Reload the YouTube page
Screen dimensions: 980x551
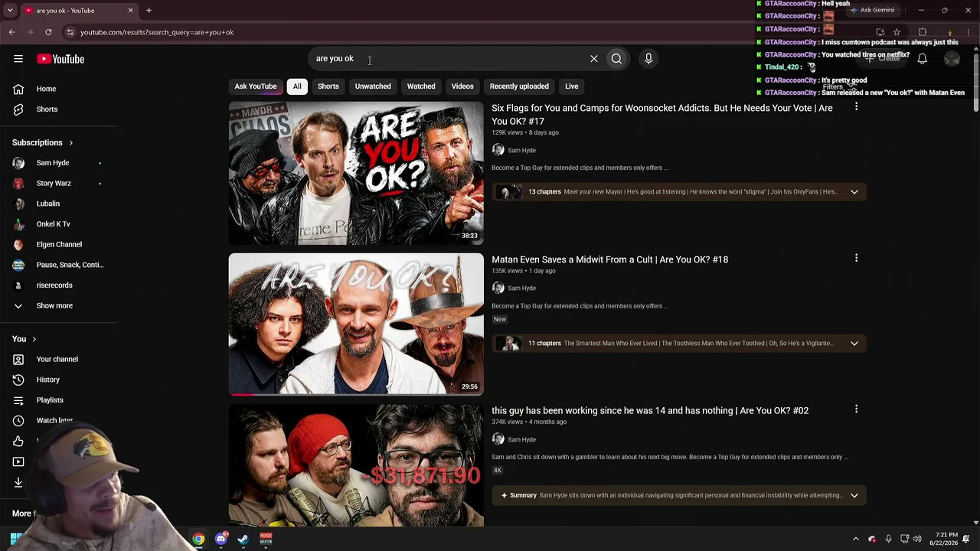click(48, 32)
